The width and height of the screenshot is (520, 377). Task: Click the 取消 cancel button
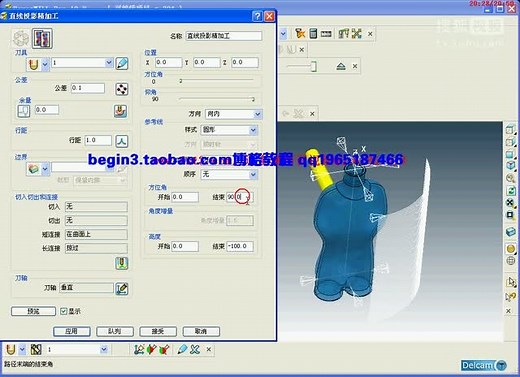click(201, 331)
